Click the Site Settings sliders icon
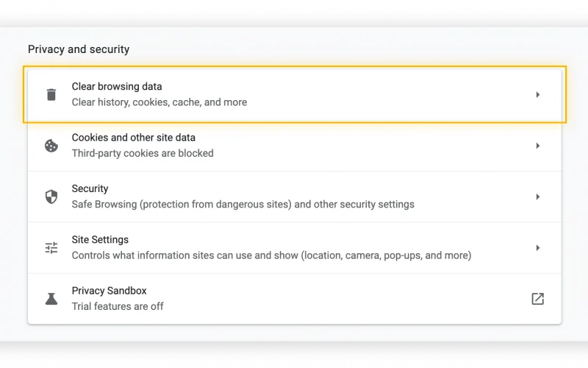 tap(51, 248)
